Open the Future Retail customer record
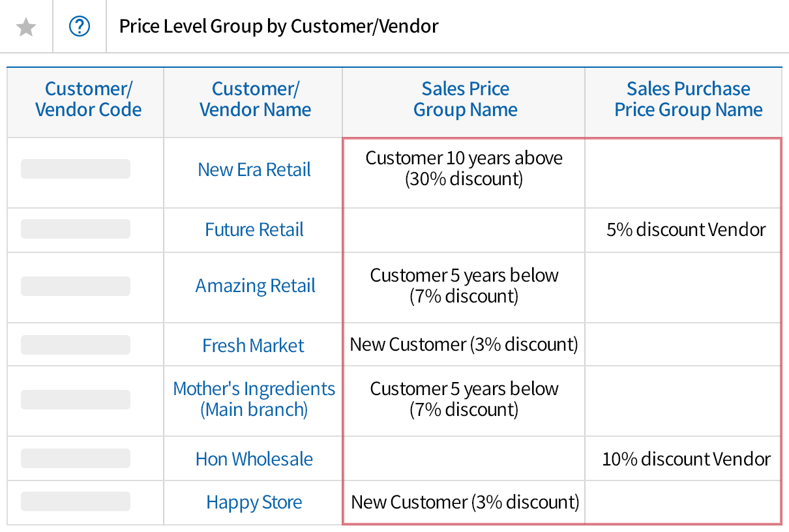Screen dimensions: 789x532 pyautogui.click(x=254, y=229)
